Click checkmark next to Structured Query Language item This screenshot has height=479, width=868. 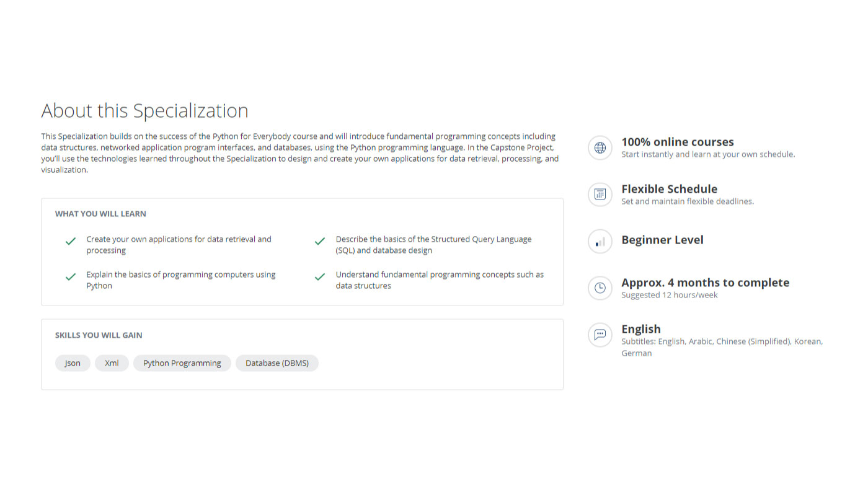[320, 241]
